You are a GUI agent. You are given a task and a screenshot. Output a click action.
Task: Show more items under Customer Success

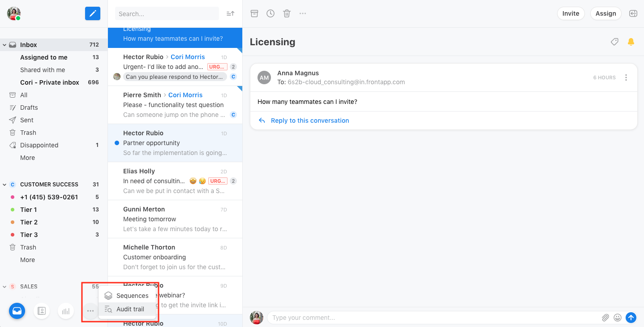[x=27, y=260]
